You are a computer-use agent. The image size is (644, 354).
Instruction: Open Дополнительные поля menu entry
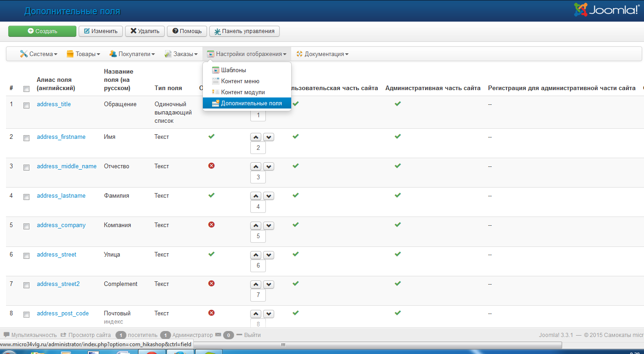247,103
